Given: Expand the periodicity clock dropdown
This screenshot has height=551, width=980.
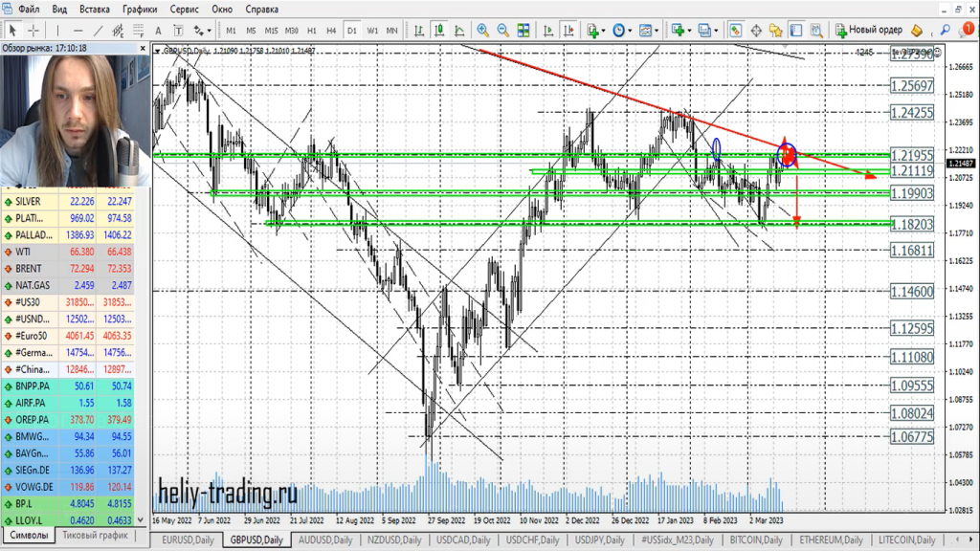Looking at the screenshot, I should point(622,31).
